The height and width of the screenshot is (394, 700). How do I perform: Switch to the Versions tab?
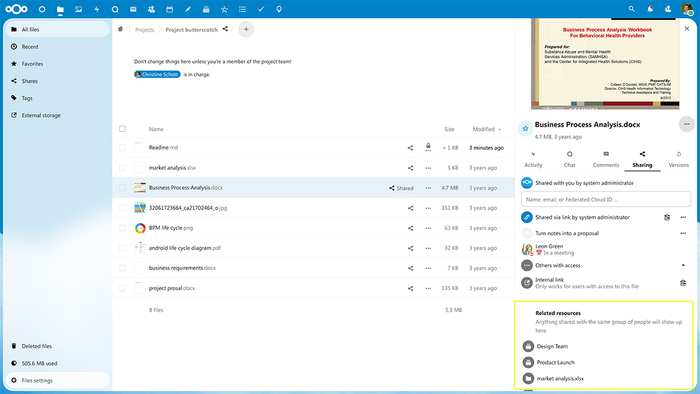pos(678,159)
